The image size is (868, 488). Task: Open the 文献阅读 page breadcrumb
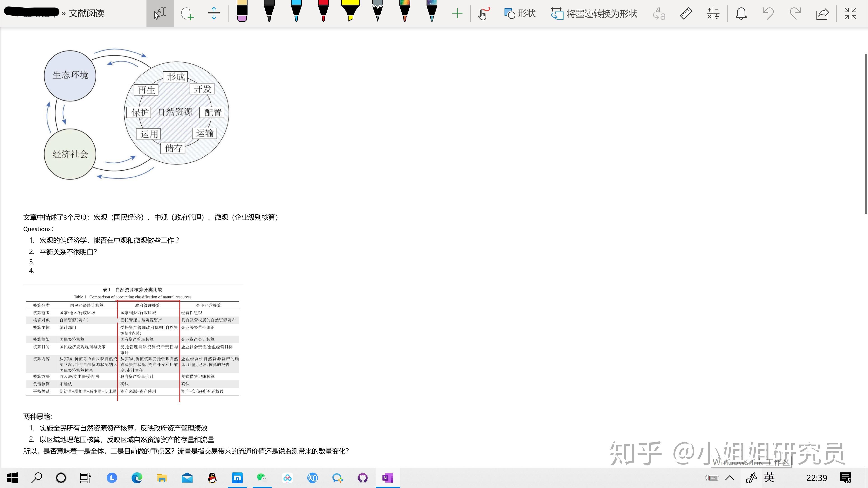click(86, 14)
